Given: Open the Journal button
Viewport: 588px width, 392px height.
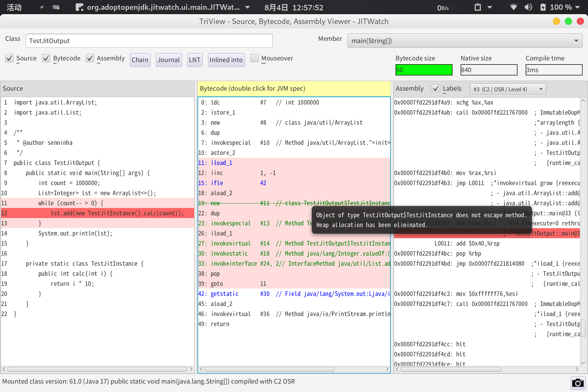Looking at the screenshot, I should [169, 60].
